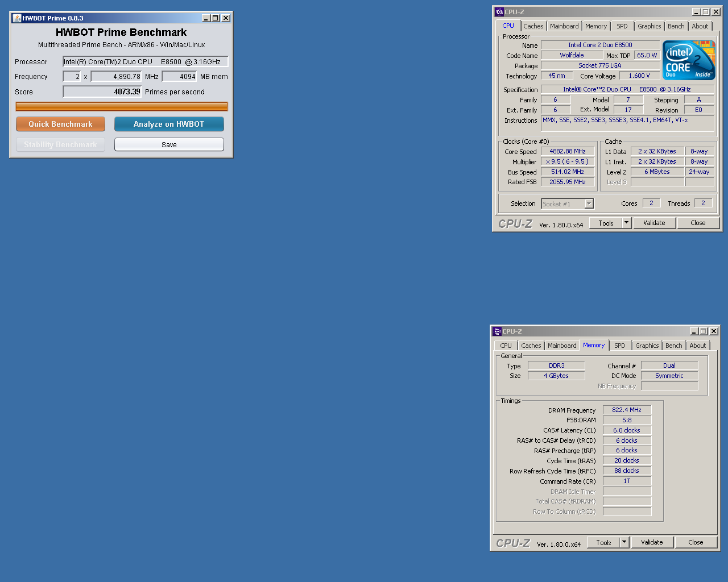Click Tools button in lower CPU-Z window
Image resolution: width=728 pixels, height=582 pixels.
click(603, 542)
